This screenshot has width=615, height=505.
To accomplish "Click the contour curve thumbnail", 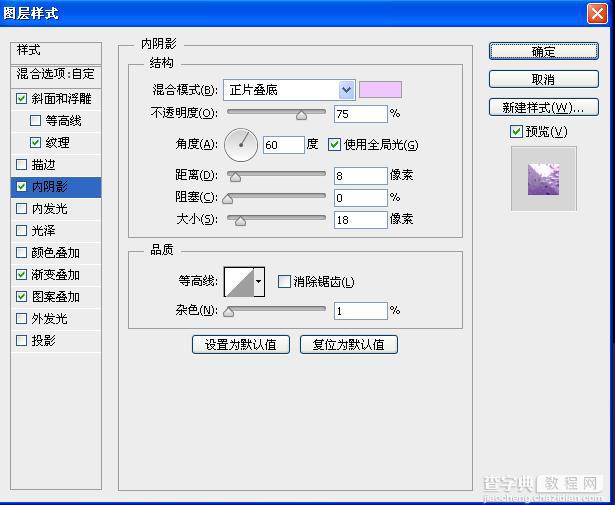I will (x=239, y=282).
